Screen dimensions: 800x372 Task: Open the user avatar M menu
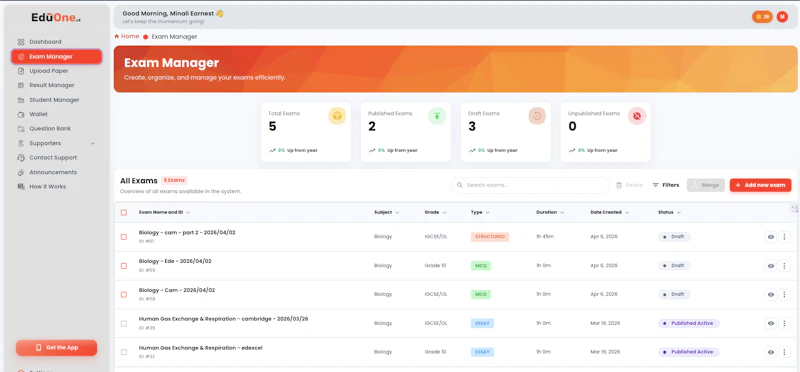782,17
